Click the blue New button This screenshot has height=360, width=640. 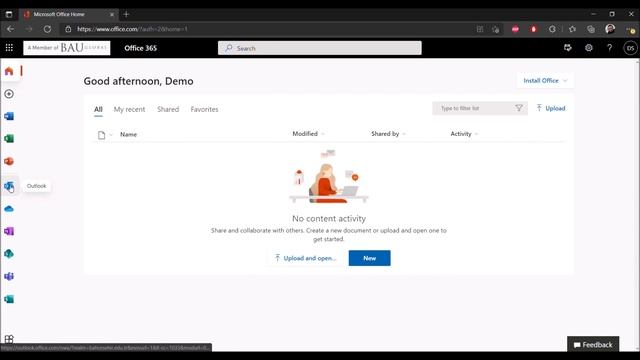(369, 258)
